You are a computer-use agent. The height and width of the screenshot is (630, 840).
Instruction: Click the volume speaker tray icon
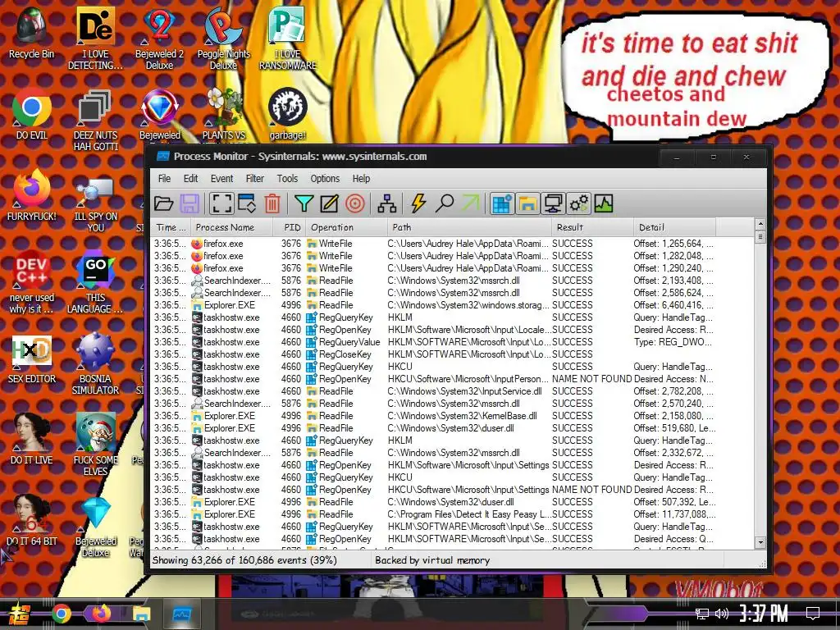(x=722, y=614)
